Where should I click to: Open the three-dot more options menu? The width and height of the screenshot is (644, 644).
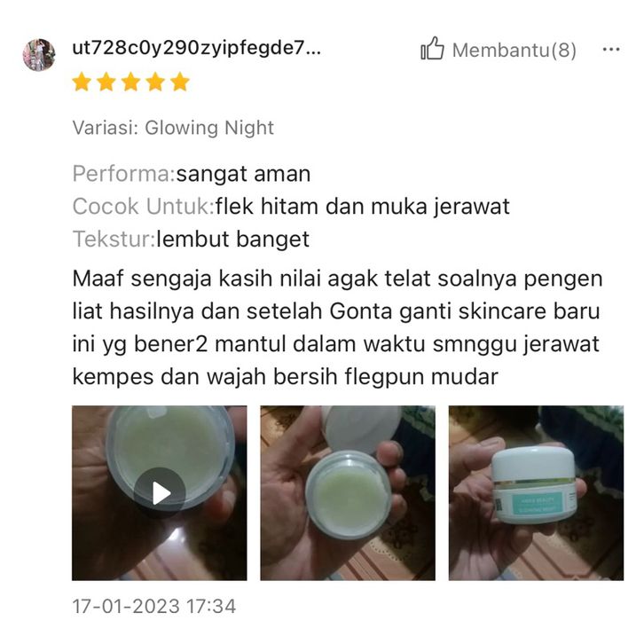(610, 50)
